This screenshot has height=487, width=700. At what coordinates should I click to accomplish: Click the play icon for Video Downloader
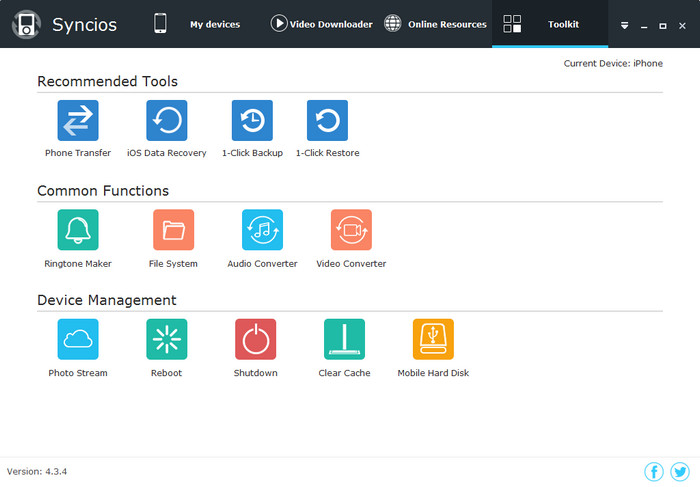pos(279,24)
